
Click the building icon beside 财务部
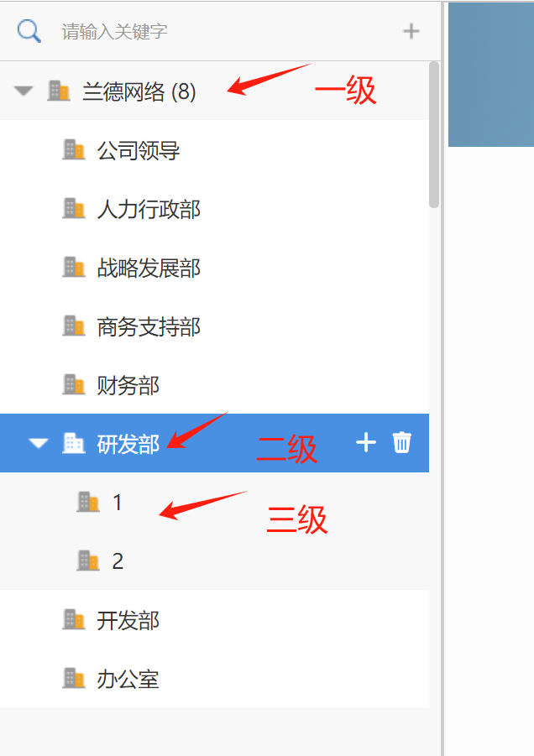pyautogui.click(x=74, y=384)
